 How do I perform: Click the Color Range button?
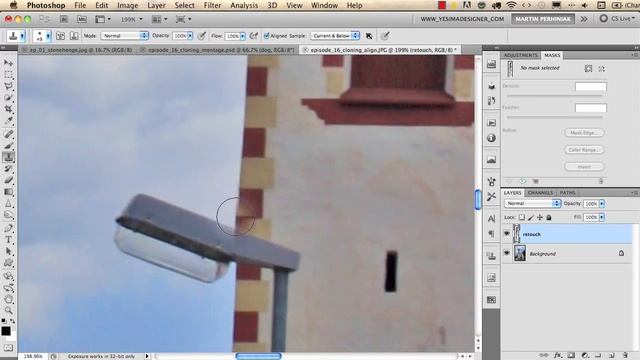(584, 150)
